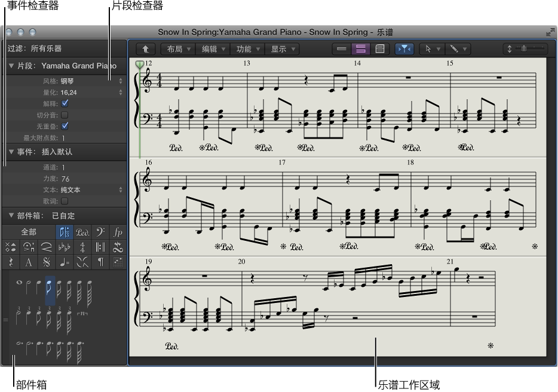
Task: Click the 已自定 Part Box label
Action: pos(63,216)
